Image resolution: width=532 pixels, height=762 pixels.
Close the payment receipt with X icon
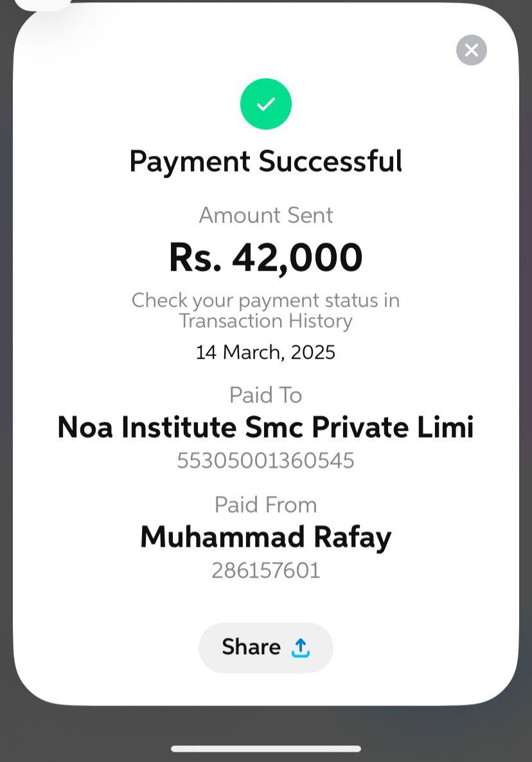[x=472, y=50]
